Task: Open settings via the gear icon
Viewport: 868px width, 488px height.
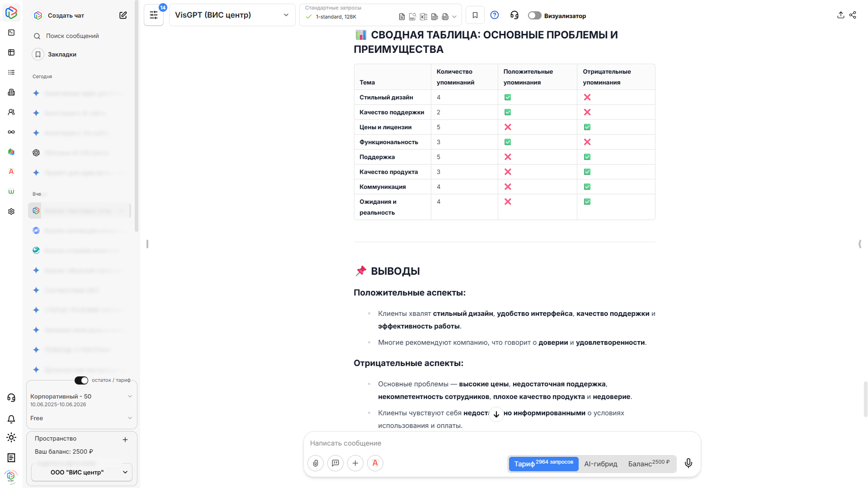Action: [x=11, y=211]
